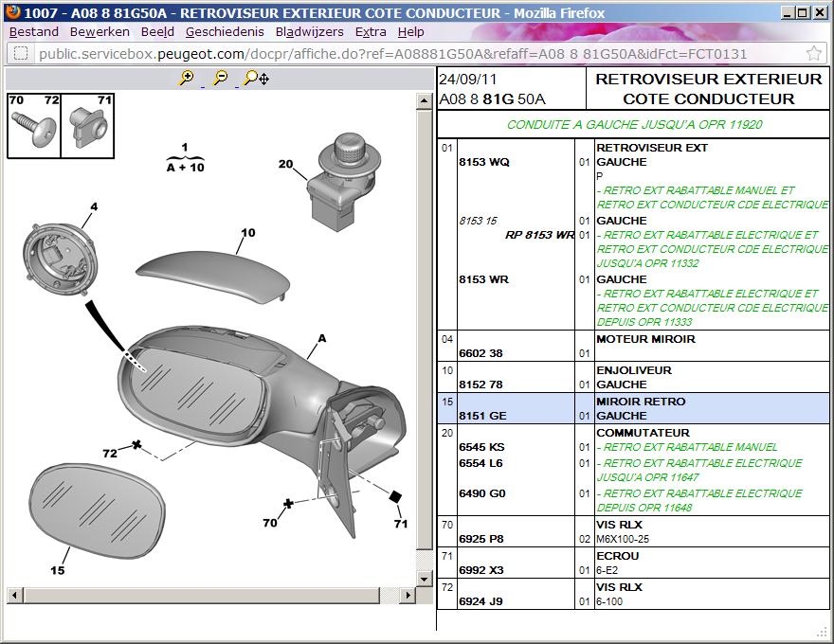Select the screw thumbnail 70/72

click(x=34, y=126)
